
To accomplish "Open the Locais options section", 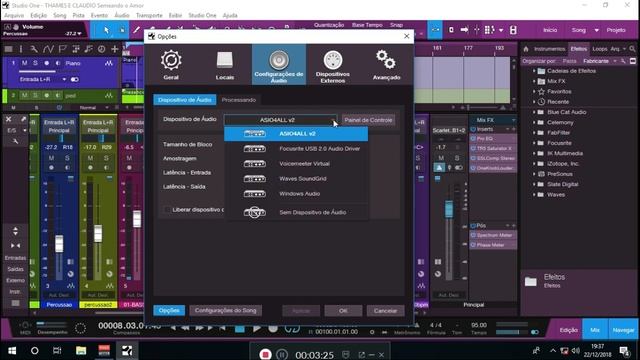I will pos(224,64).
